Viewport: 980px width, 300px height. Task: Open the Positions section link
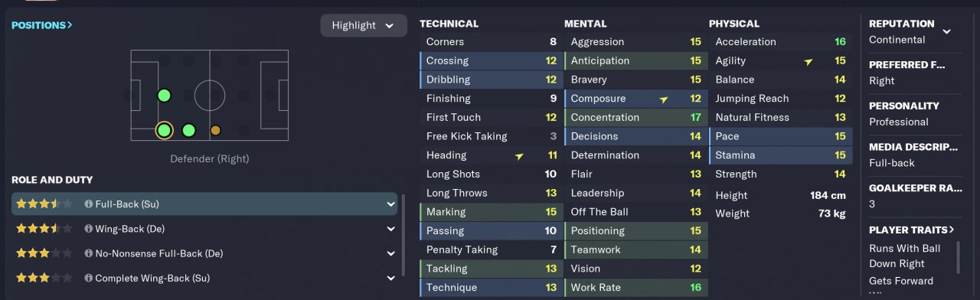[42, 25]
